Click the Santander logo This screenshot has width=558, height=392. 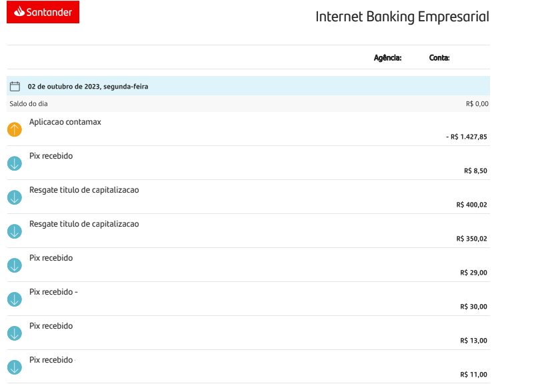(x=43, y=12)
